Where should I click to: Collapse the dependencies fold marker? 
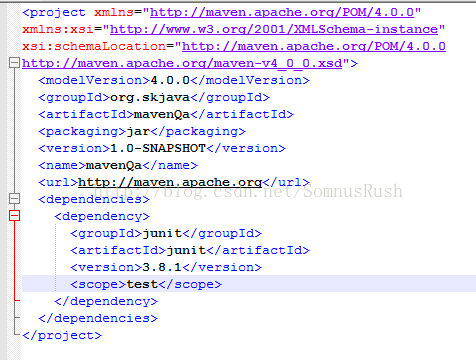tap(14, 199)
